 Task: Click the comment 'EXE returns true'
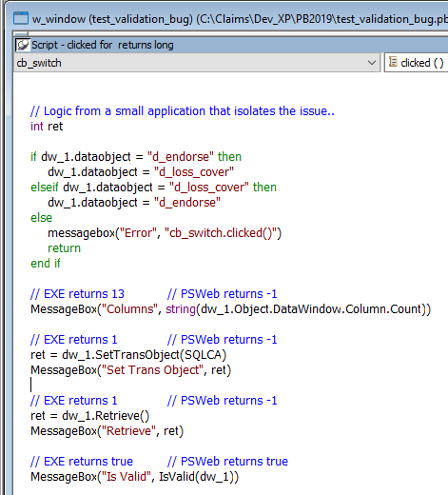tap(82, 462)
